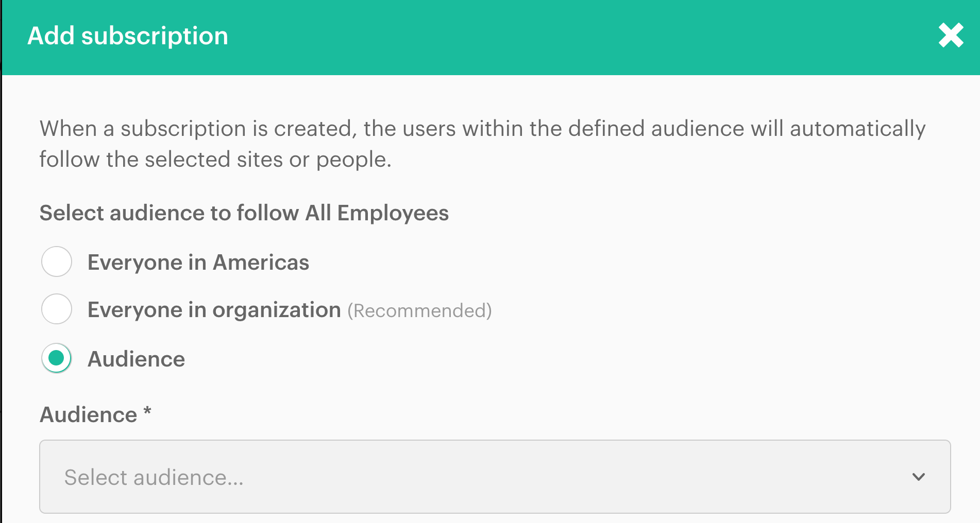
Task: Click the "Audience" radio option label
Action: coord(136,359)
